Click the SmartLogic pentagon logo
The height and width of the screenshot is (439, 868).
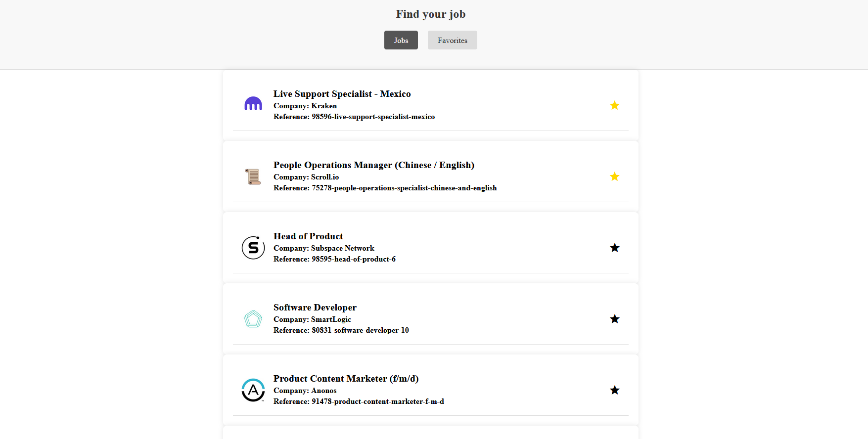coord(253,319)
